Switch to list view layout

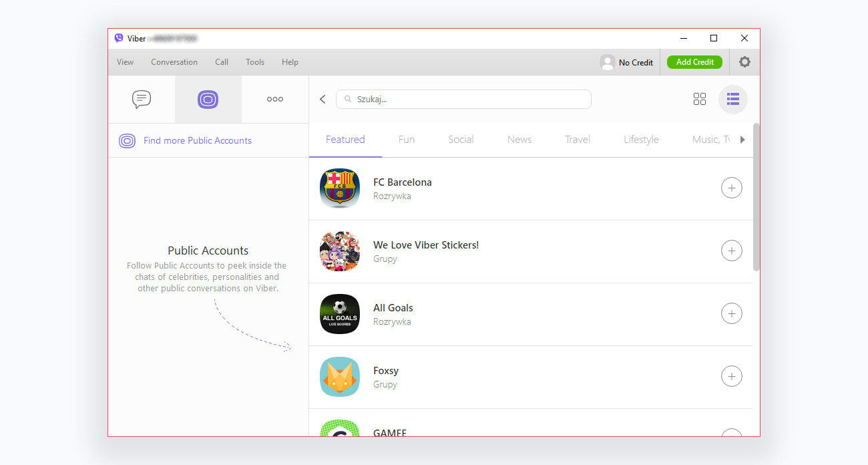[x=732, y=99]
